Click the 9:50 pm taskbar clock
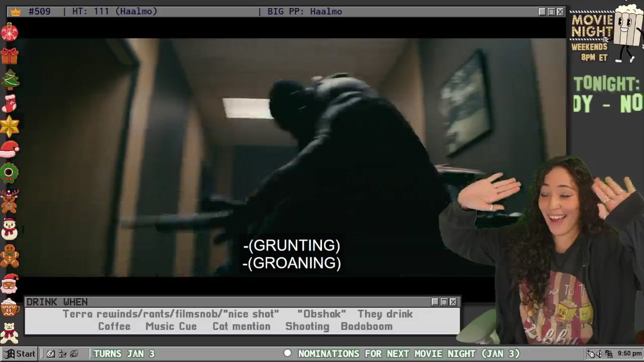 (629, 354)
